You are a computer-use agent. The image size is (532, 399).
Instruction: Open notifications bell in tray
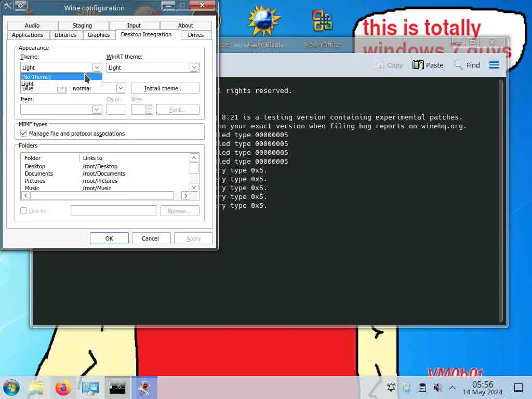391,387
